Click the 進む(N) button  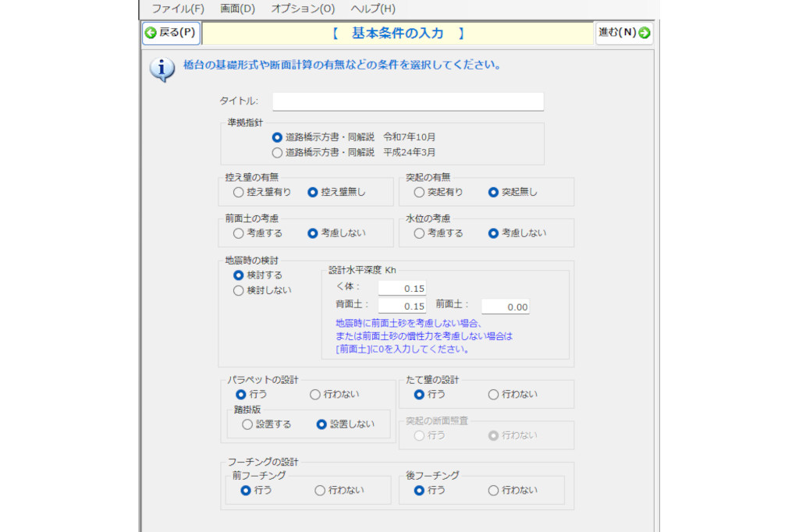(x=624, y=33)
